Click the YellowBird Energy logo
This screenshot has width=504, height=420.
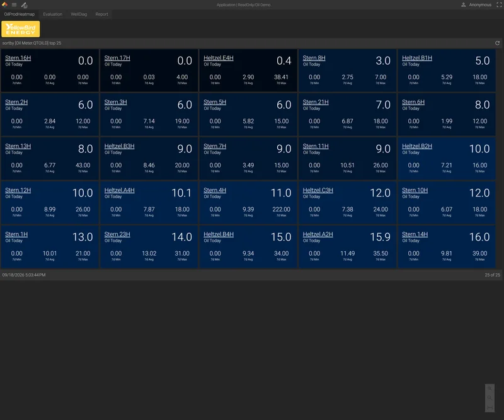[21, 29]
